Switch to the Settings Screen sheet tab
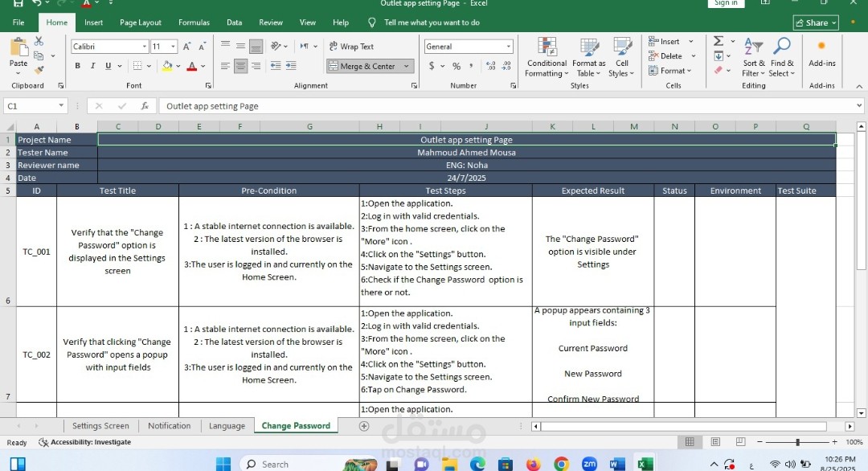This screenshot has height=471, width=868. [x=100, y=426]
